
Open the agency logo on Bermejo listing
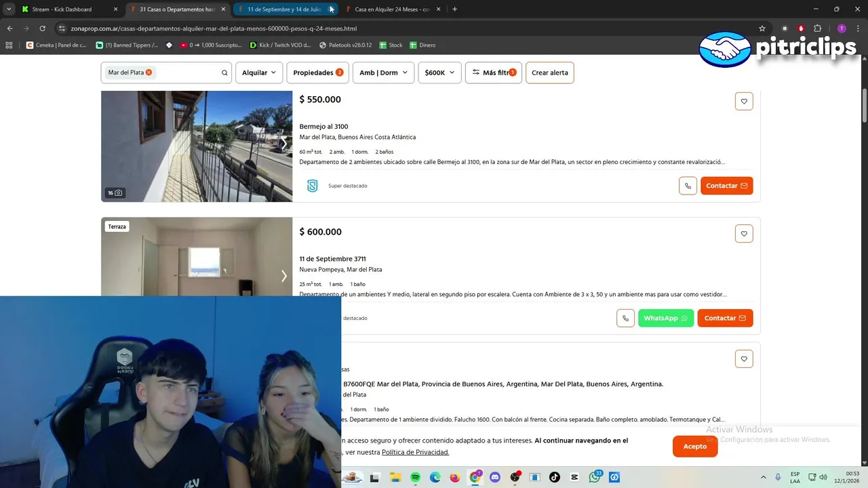pos(312,186)
